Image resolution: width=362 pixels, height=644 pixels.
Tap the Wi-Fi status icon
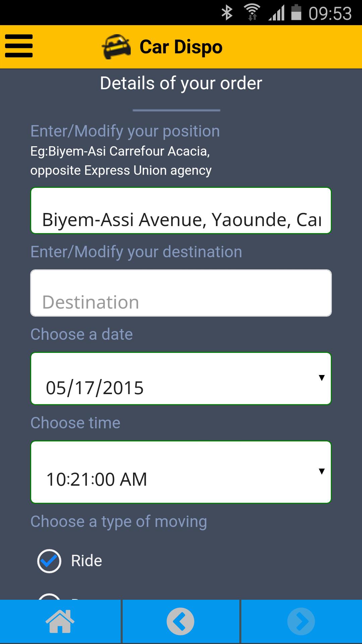[252, 13]
